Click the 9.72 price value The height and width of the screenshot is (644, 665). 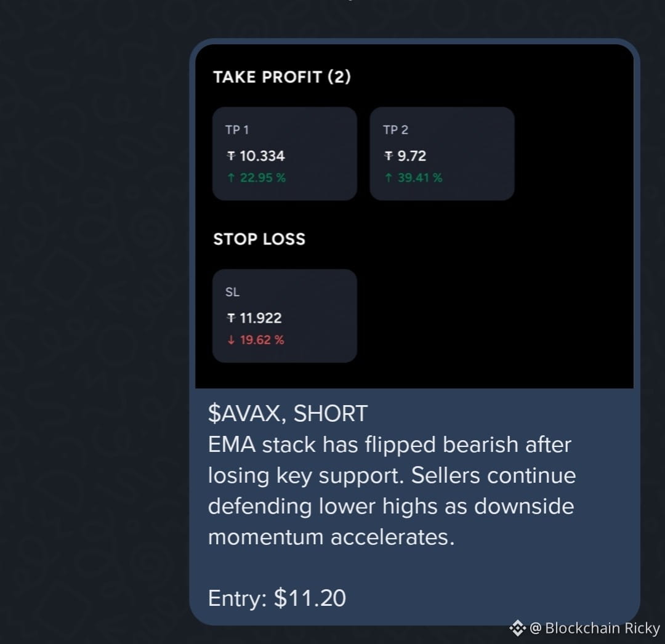(x=412, y=156)
